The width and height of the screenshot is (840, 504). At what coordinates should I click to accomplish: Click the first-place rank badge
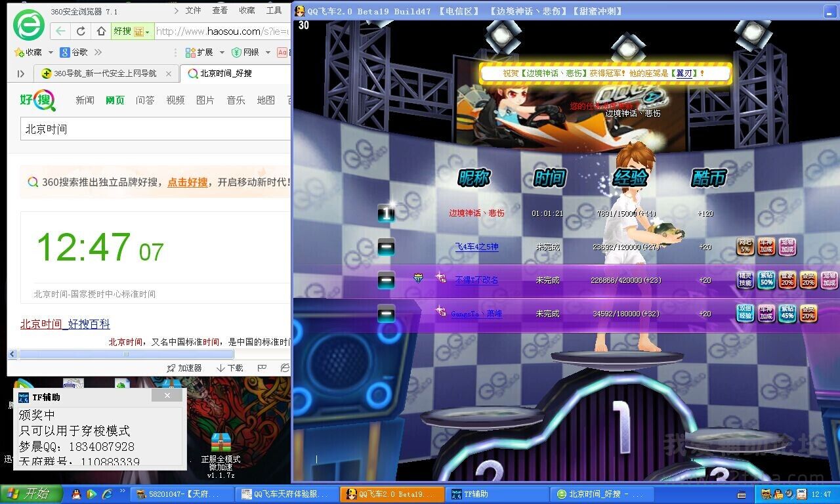coord(387,213)
